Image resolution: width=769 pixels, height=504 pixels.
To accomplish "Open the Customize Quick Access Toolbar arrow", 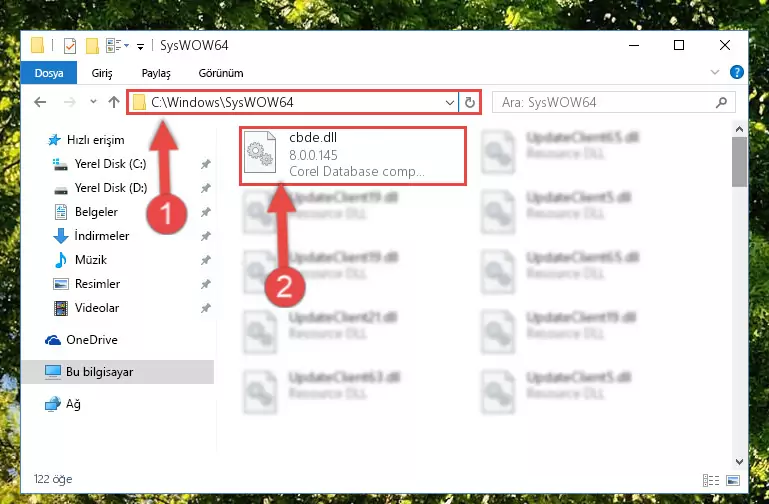I will pos(140,46).
